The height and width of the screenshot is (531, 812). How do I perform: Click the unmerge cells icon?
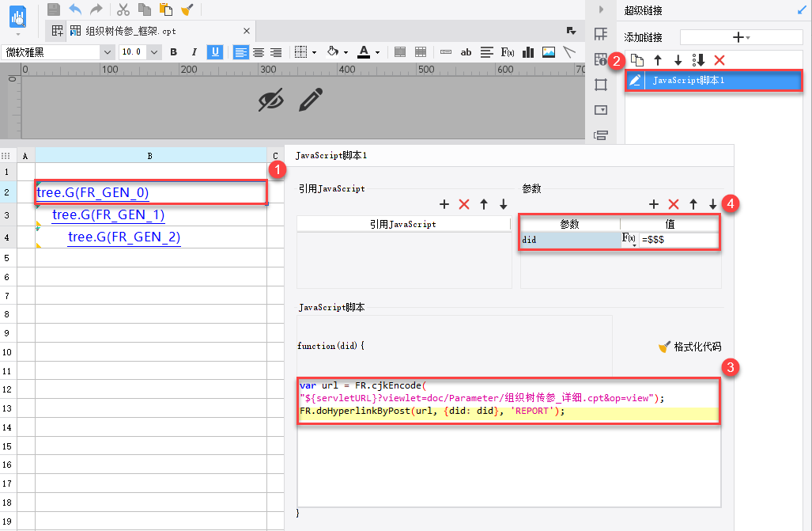[421, 52]
